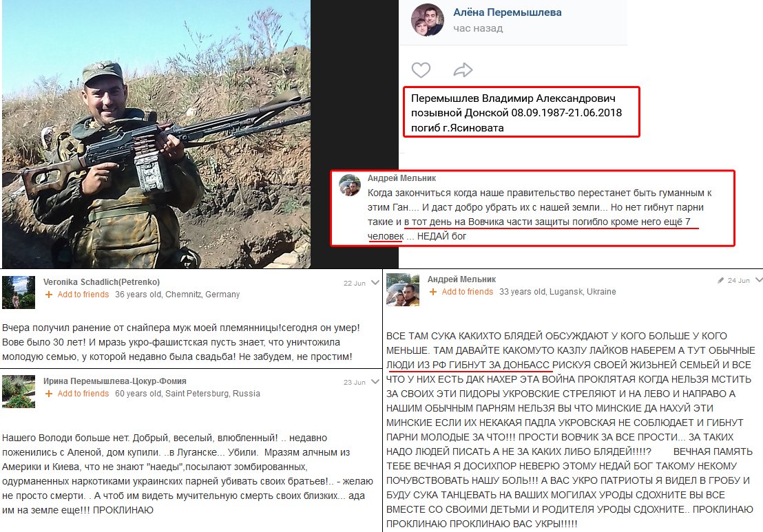Image resolution: width=763 pixels, height=532 pixels.
Task: Share the post using the arrow icon
Action: click(x=463, y=70)
